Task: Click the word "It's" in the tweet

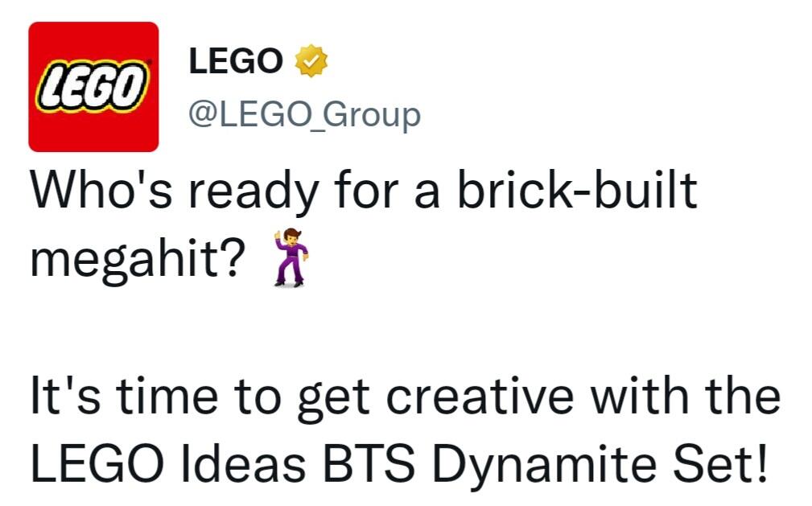Action: [65, 397]
